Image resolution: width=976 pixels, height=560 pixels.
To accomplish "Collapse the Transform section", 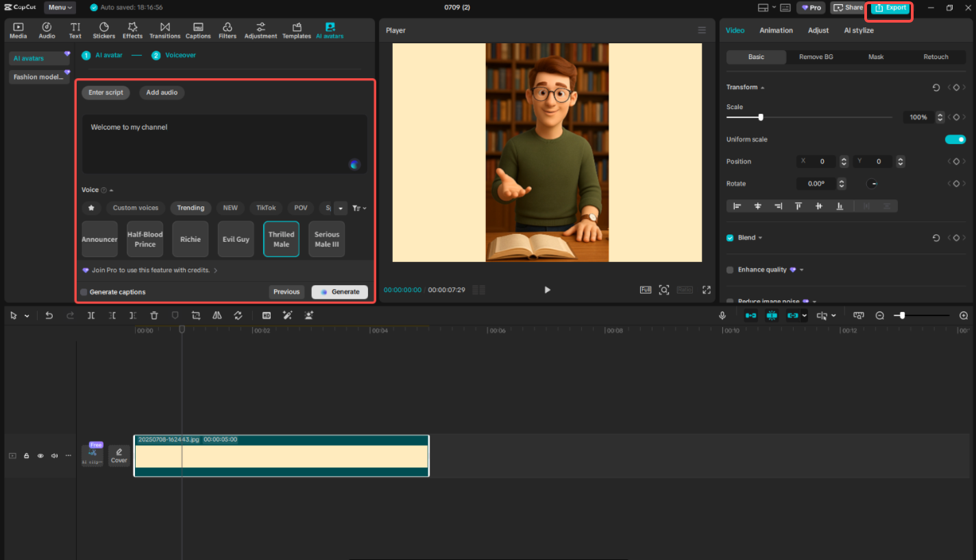I will pos(762,87).
